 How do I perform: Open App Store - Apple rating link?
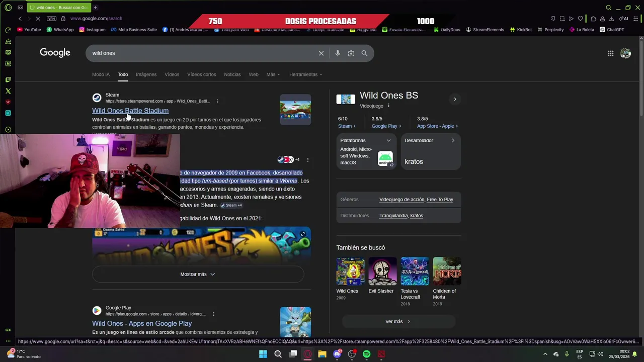pos(437,126)
